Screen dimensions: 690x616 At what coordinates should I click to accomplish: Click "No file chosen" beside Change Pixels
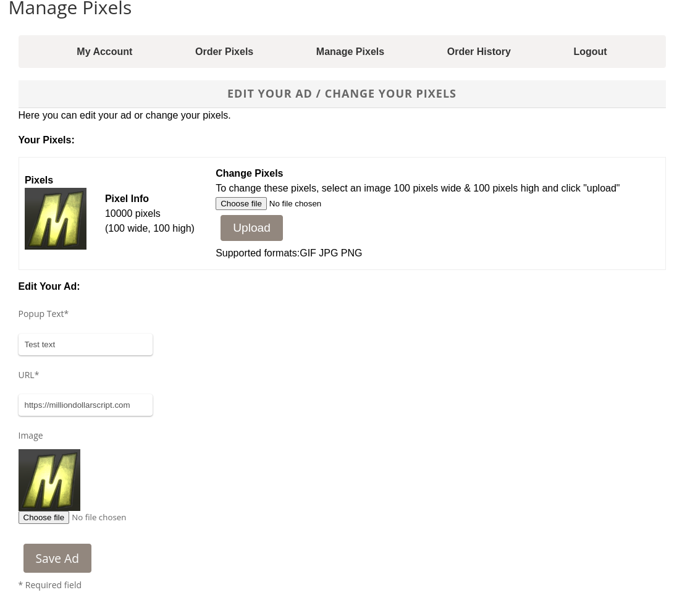[295, 204]
